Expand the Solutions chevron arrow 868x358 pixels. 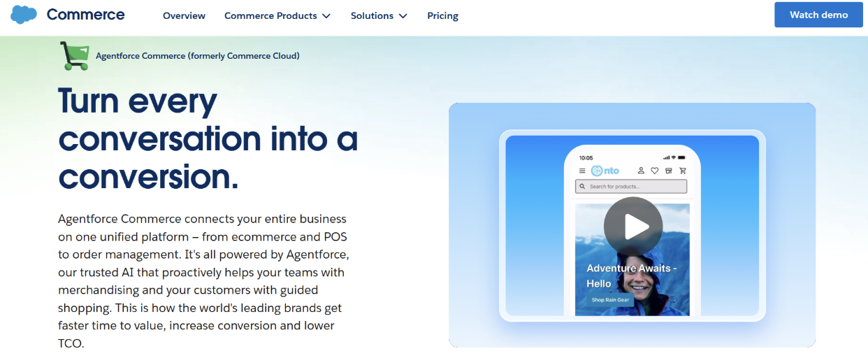point(403,15)
